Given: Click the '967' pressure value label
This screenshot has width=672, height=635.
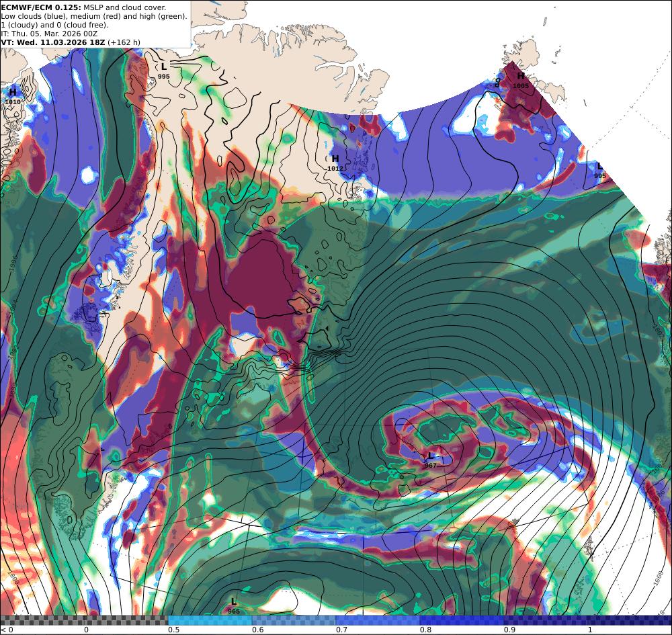Looking at the screenshot, I should click(x=430, y=465).
